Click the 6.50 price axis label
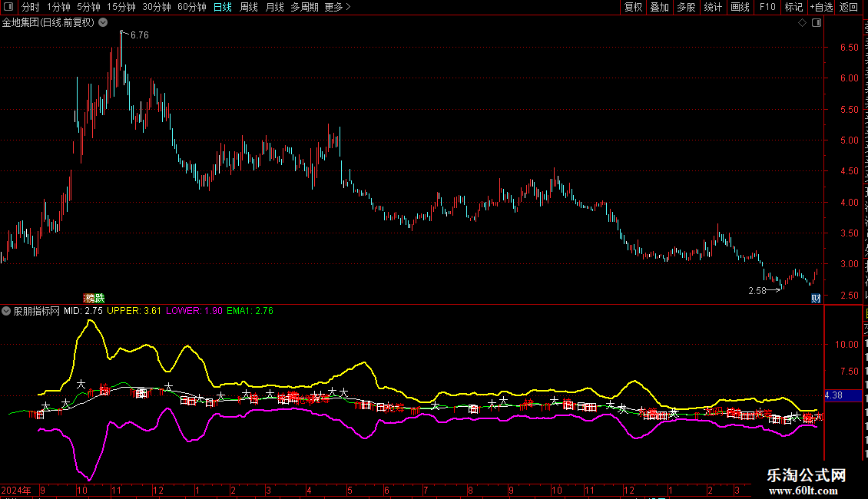The width and height of the screenshot is (868, 499). 849,48
